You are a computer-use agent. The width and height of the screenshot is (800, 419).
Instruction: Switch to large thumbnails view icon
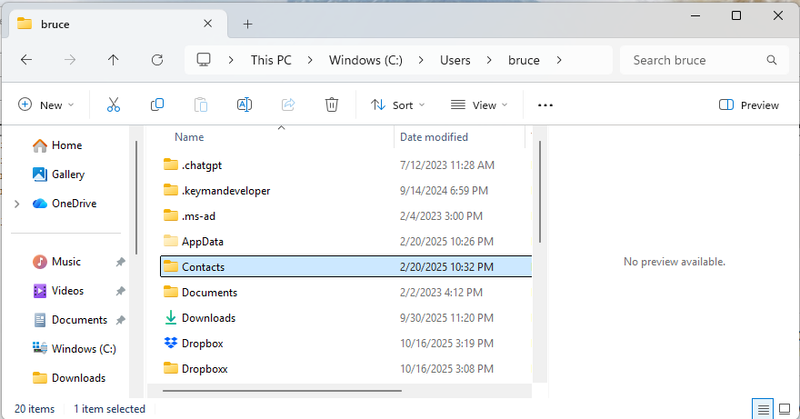coord(786,408)
